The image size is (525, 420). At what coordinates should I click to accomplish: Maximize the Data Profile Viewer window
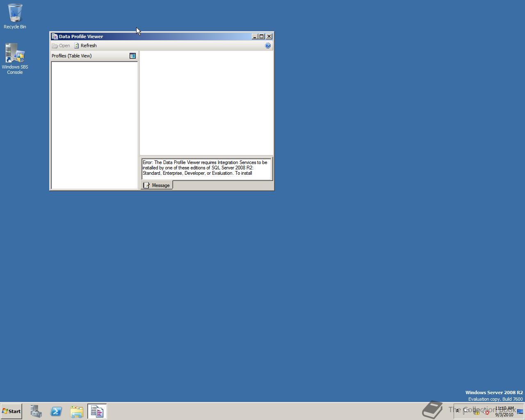coord(261,37)
